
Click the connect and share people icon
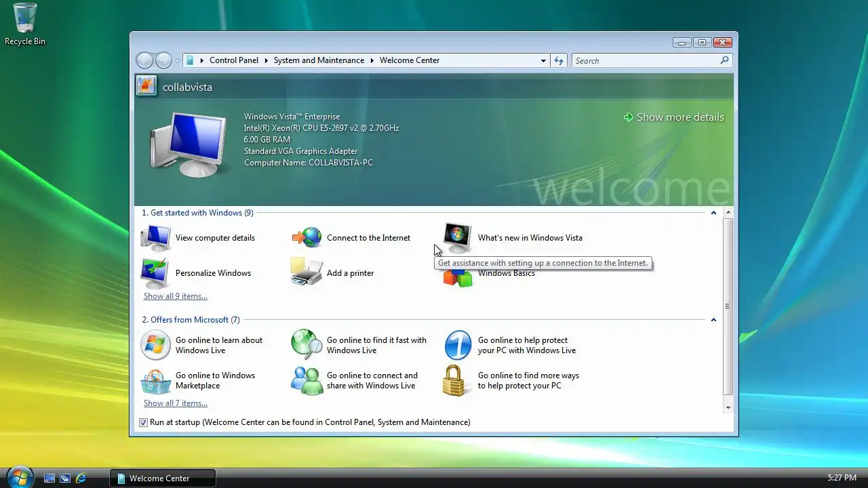click(307, 381)
